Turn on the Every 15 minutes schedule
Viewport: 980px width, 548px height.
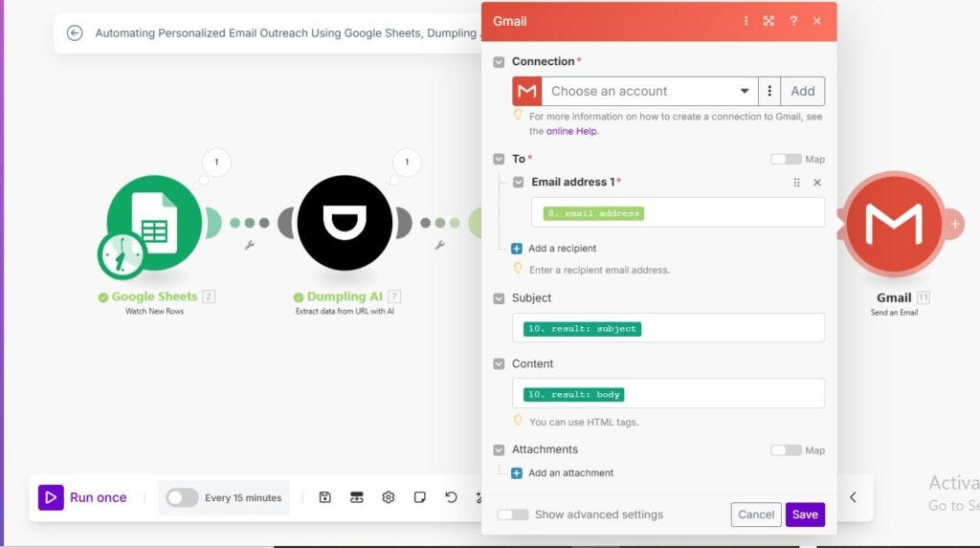click(182, 498)
